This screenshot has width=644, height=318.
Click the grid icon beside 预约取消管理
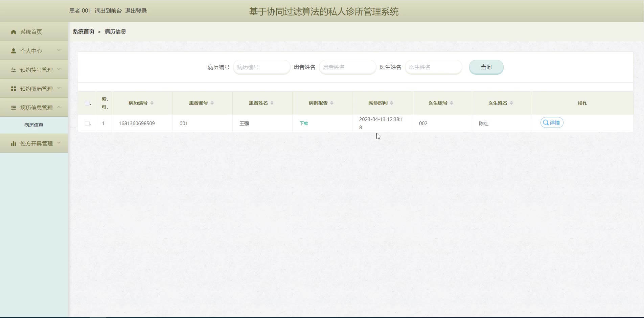coord(14,89)
